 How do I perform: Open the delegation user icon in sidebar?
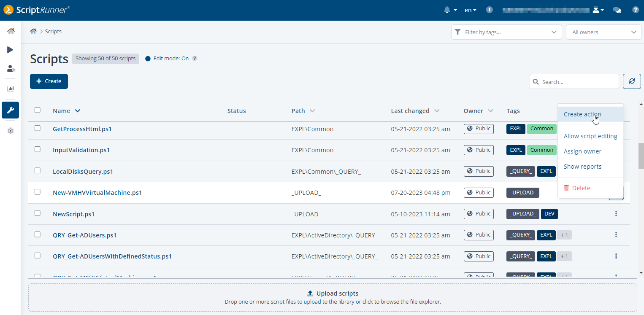pos(11,68)
